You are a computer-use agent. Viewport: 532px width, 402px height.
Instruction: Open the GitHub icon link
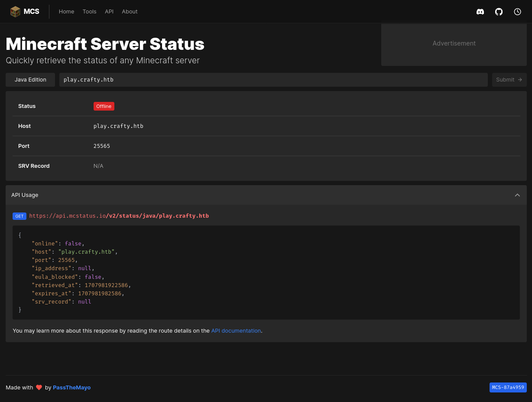(x=499, y=12)
